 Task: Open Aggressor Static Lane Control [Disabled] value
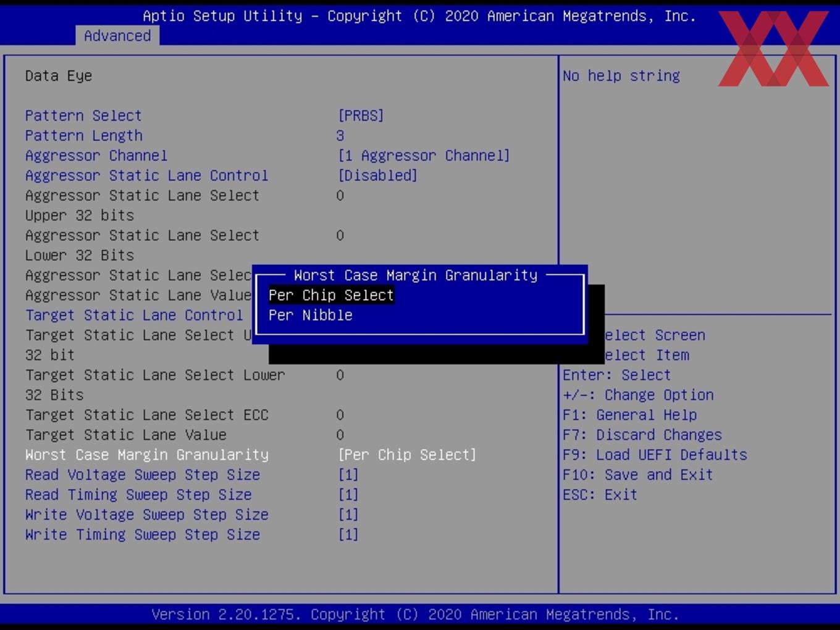click(377, 175)
